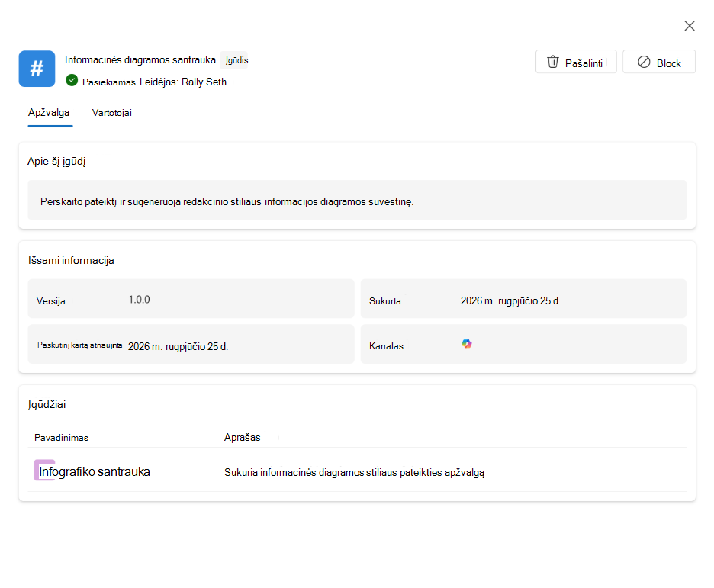The image size is (714, 588).
Task: Click the Sukurta date 2026 m. rugpjūčio 25 d.
Action: pos(510,300)
